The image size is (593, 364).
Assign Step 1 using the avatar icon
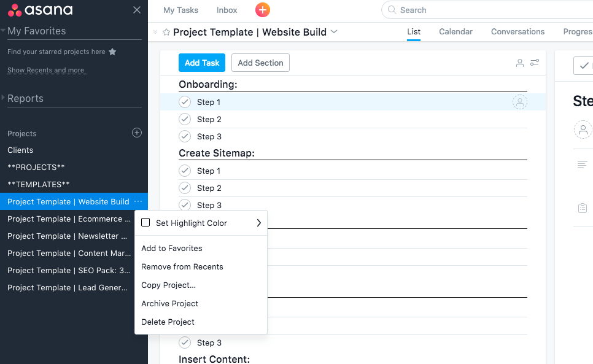click(519, 103)
